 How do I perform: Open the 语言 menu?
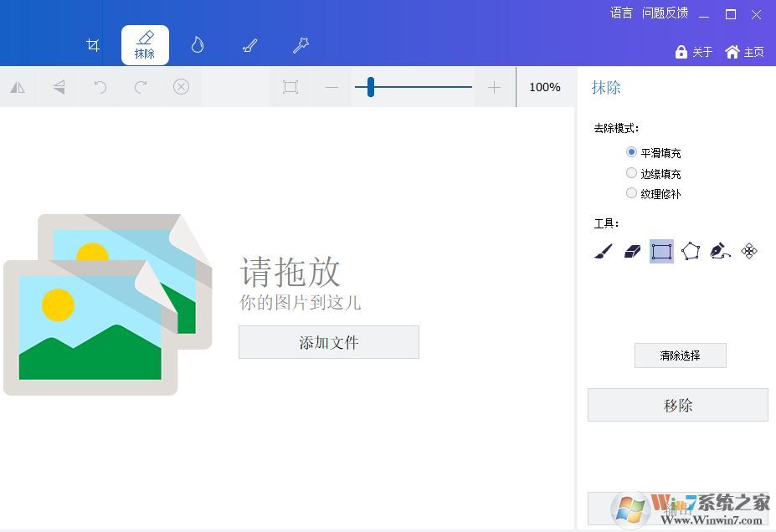pyautogui.click(x=621, y=13)
